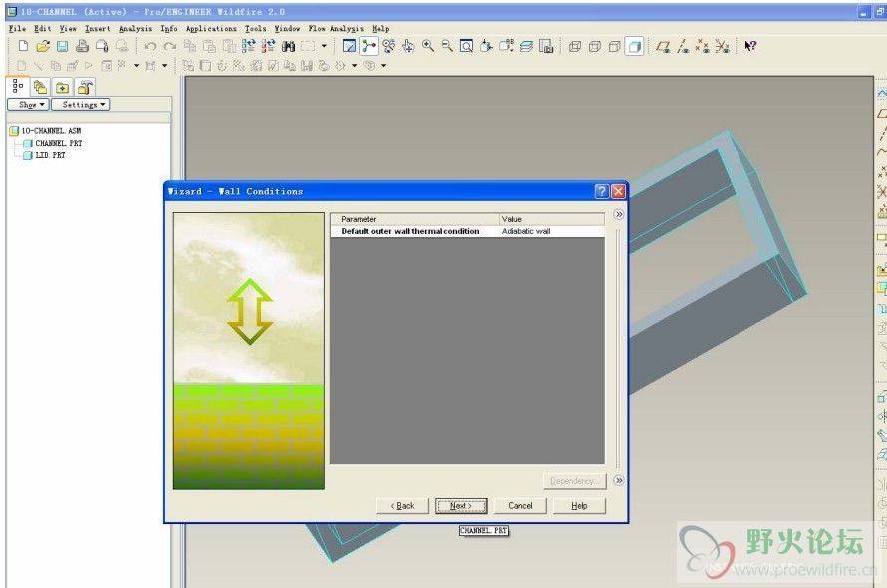Switch to No Hidden display style

614,46
